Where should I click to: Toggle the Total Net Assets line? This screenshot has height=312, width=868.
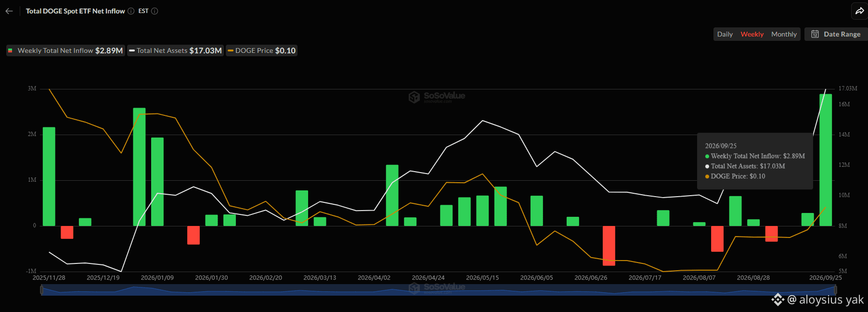[x=176, y=50]
